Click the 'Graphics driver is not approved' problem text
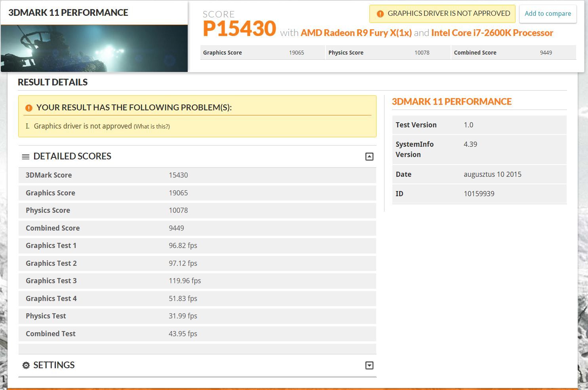The height and width of the screenshot is (390, 588). [83, 126]
